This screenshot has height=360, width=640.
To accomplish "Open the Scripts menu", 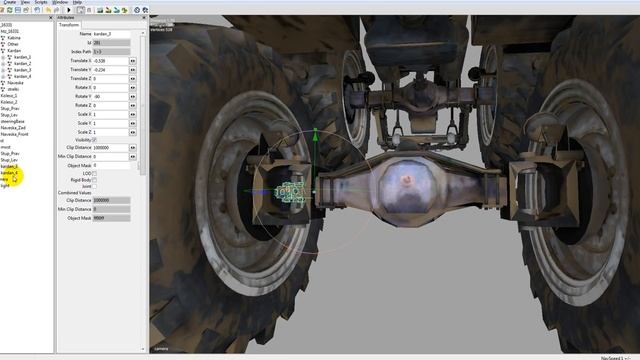I will 41,2.
